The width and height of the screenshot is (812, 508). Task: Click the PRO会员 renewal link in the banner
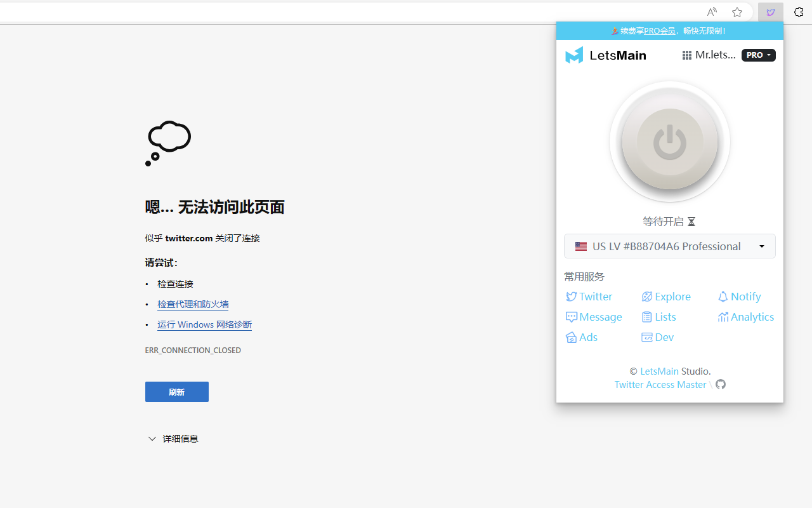[660, 30]
